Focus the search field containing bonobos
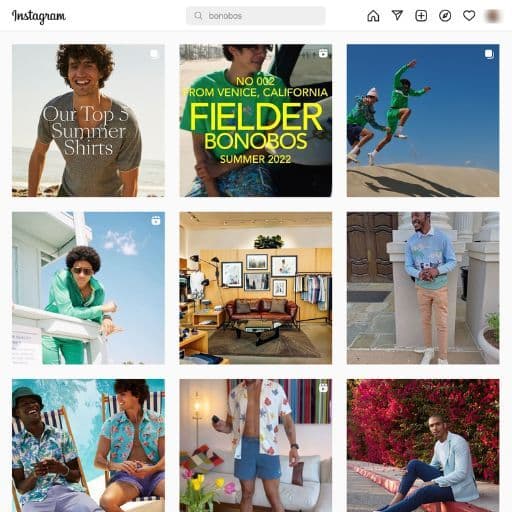The width and height of the screenshot is (512, 512). coord(256,16)
